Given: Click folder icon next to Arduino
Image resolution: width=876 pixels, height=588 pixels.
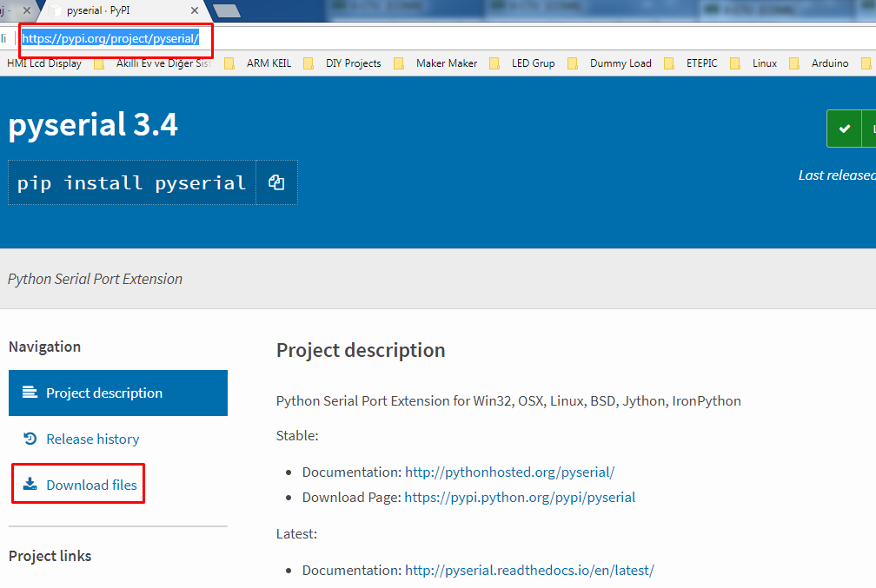Looking at the screenshot, I should pyautogui.click(x=794, y=63).
